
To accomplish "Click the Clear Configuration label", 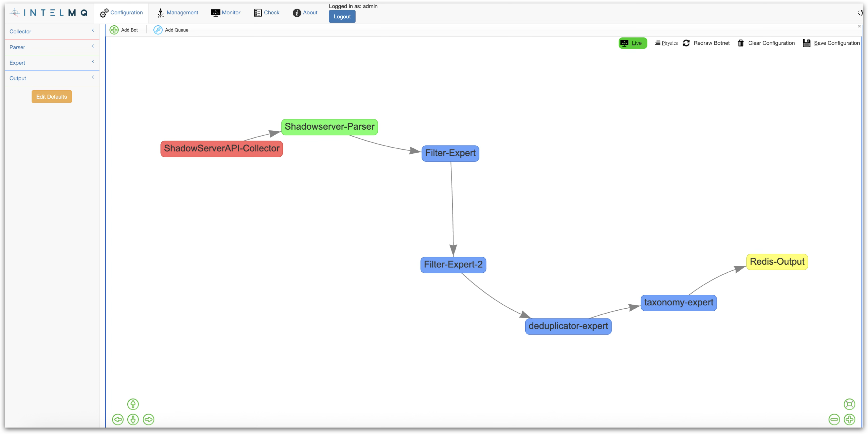I will coord(771,43).
